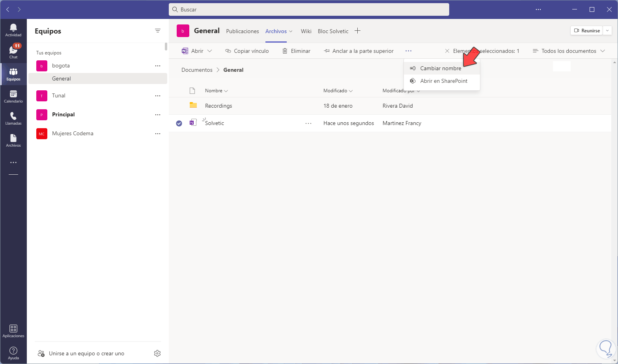618x364 pixels.
Task: Click Unirse a un equipo o crear uno
Action: pos(81,353)
